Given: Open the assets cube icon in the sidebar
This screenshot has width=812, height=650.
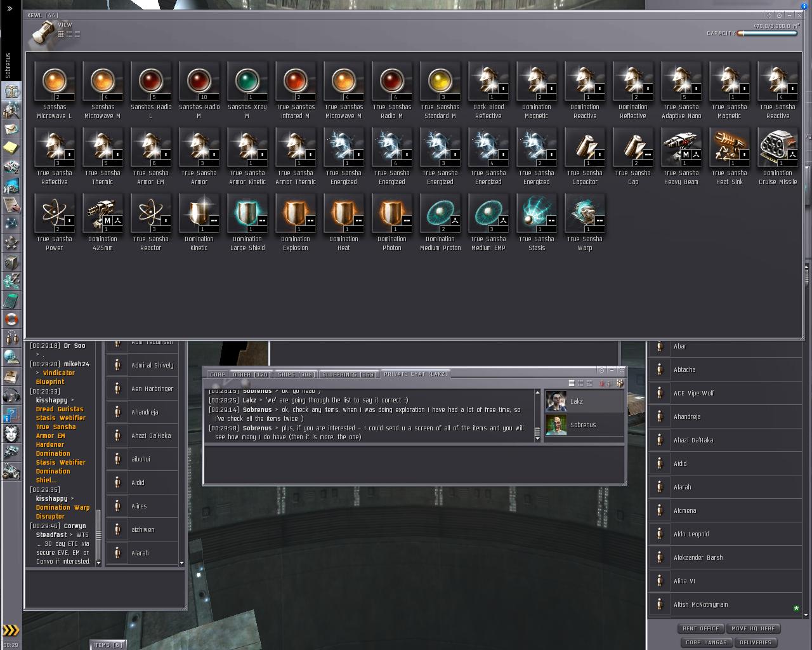Looking at the screenshot, I should pyautogui.click(x=11, y=262).
